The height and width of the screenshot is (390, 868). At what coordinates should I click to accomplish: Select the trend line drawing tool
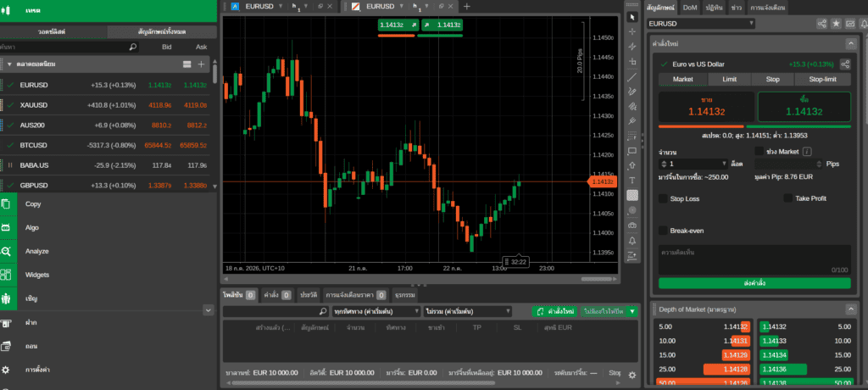pyautogui.click(x=632, y=76)
